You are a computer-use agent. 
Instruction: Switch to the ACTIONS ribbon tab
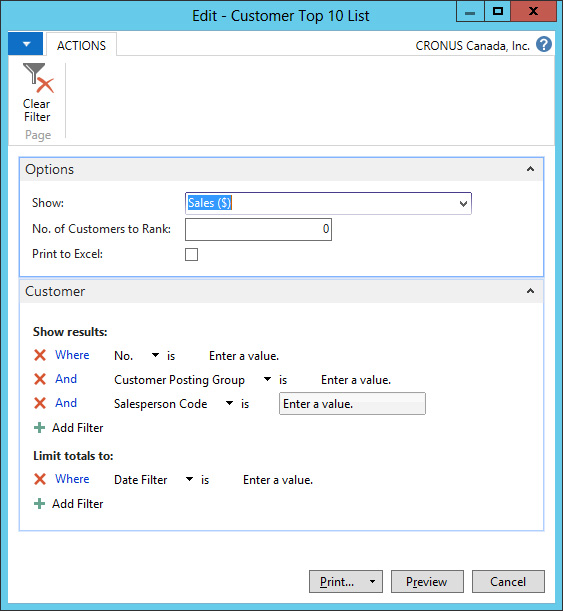point(81,46)
